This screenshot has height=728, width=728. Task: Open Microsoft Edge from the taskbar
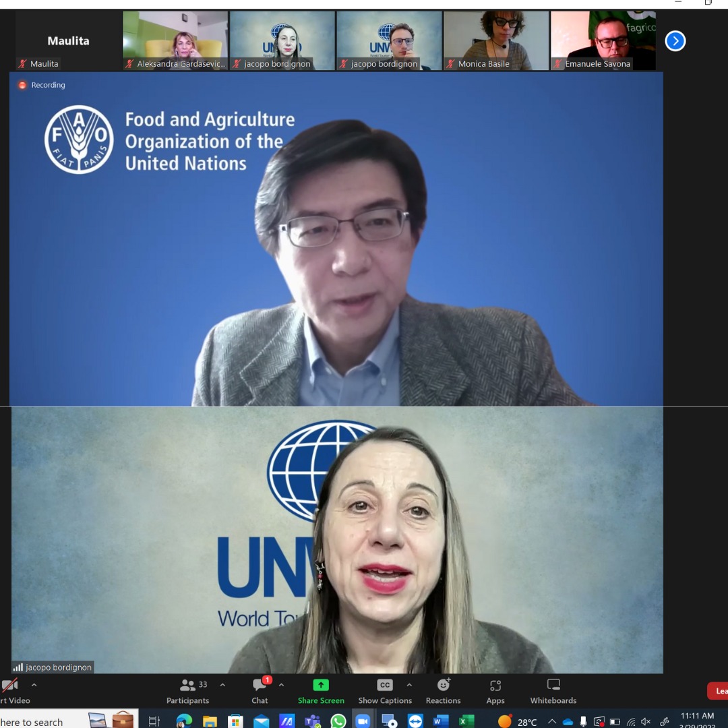[184, 721]
